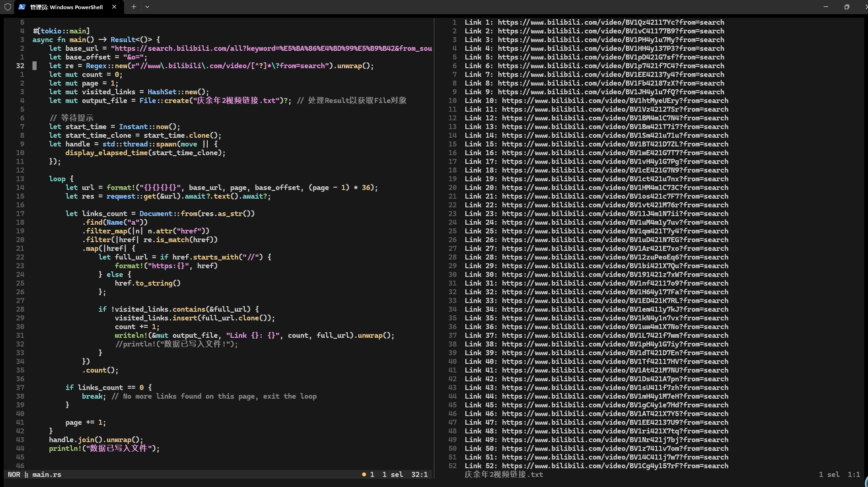Click Link 5 URL in the txt pane
Viewport: 868px width, 487px height.
(611, 57)
